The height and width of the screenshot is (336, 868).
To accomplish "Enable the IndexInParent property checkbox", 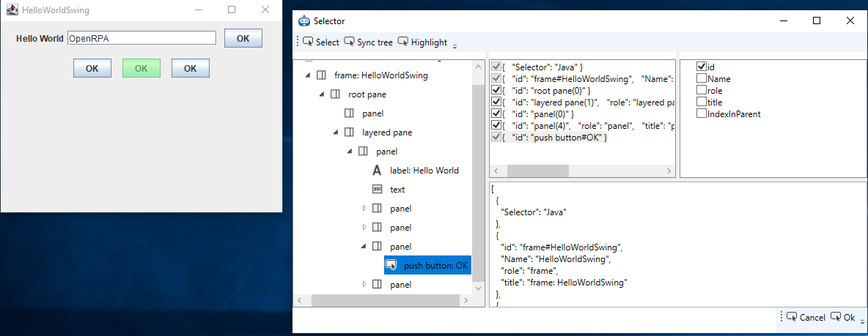I will [x=702, y=114].
